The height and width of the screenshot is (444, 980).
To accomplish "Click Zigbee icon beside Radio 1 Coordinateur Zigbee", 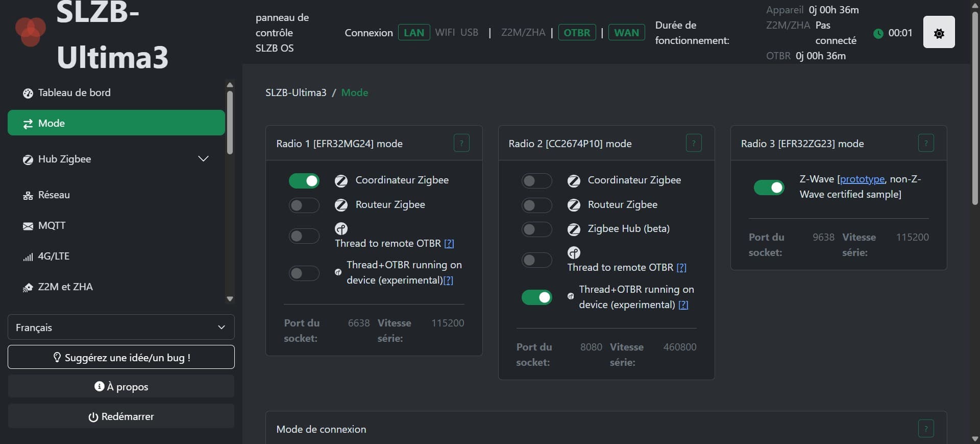I will pyautogui.click(x=341, y=180).
